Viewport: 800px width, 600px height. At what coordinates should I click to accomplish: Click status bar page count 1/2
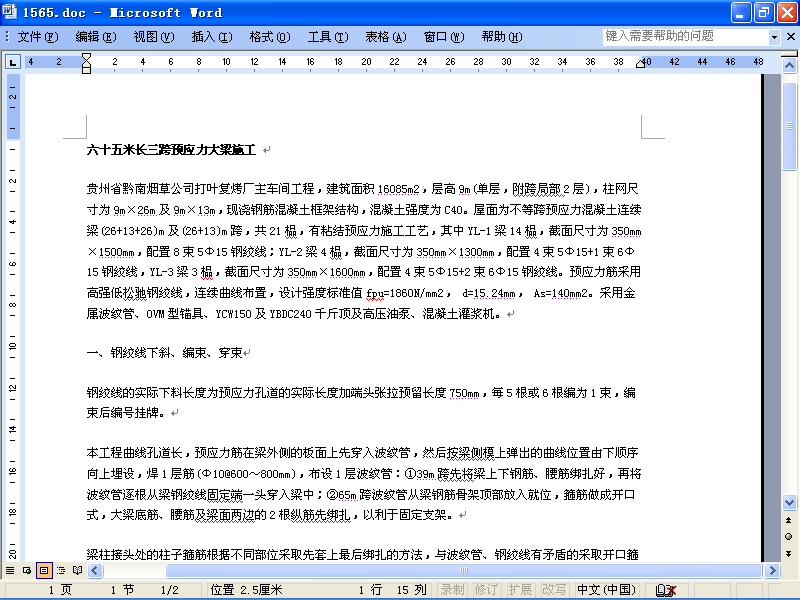[x=169, y=590]
